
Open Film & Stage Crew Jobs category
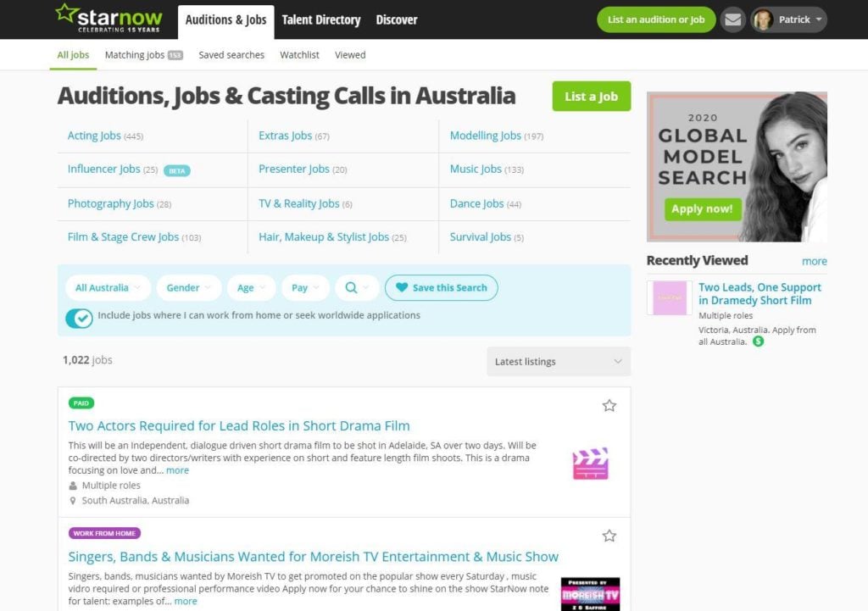(123, 237)
